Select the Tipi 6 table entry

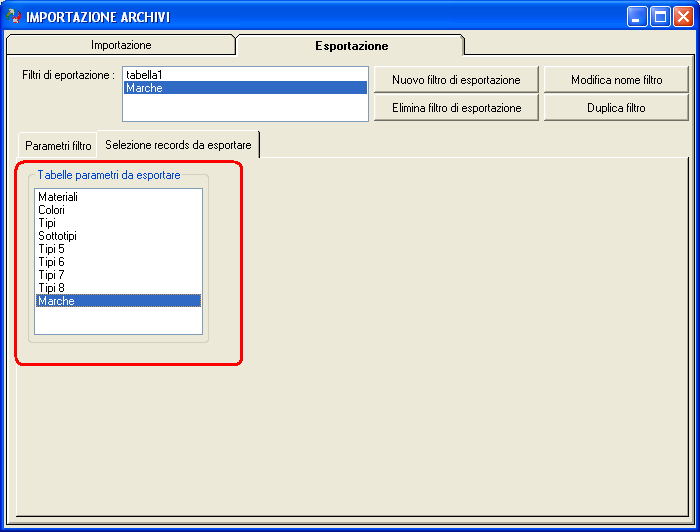tap(118, 262)
